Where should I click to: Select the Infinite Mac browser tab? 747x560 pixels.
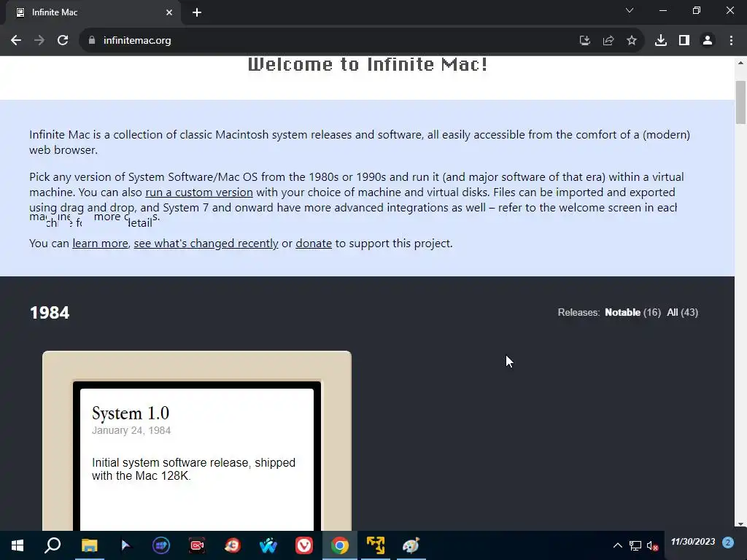click(93, 12)
